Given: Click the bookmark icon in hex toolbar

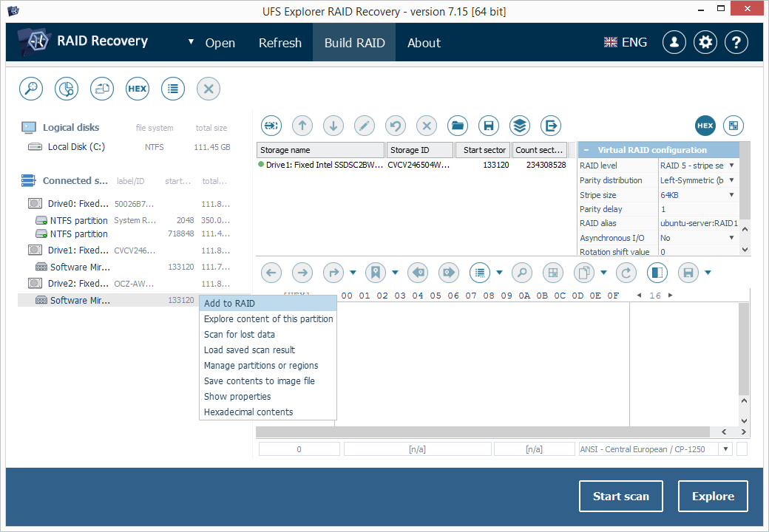Looking at the screenshot, I should [375, 273].
